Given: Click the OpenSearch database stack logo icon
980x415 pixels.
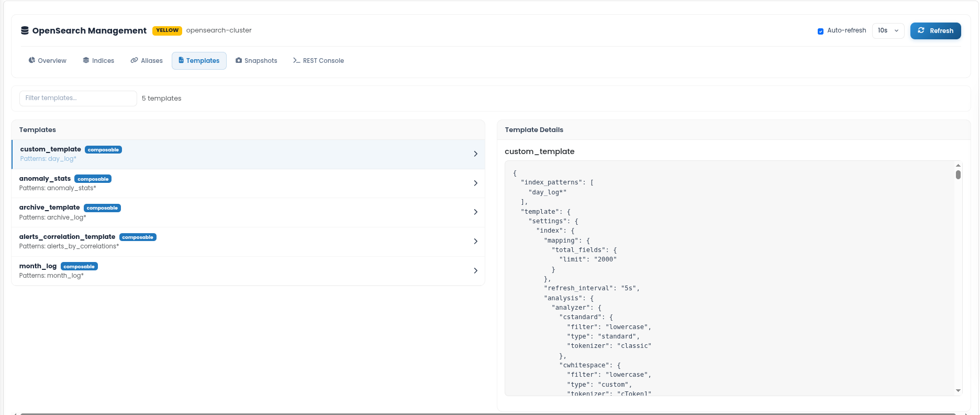Looking at the screenshot, I should (x=25, y=30).
